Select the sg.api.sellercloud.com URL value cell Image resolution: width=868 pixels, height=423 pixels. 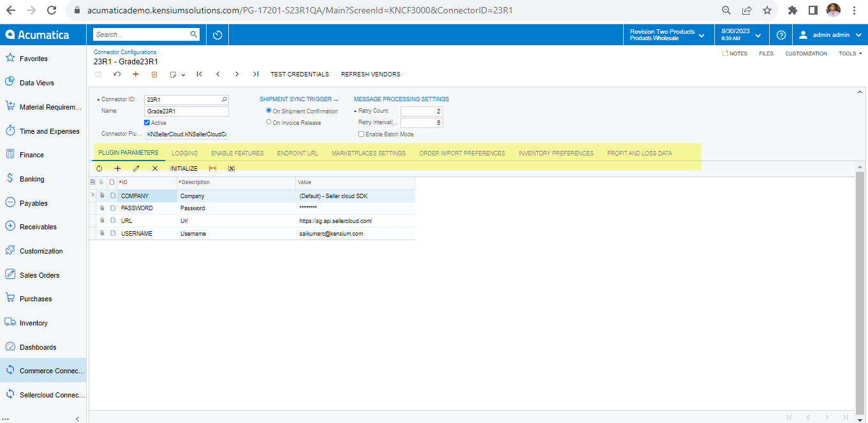pos(355,221)
